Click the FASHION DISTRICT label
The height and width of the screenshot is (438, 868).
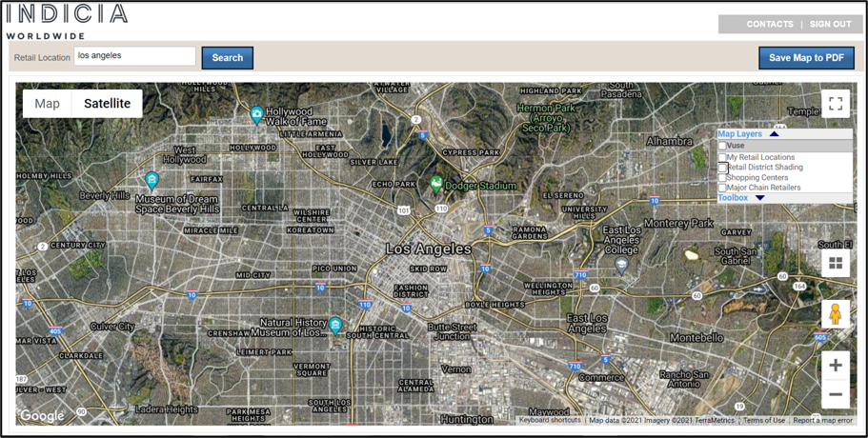pyautogui.click(x=411, y=291)
